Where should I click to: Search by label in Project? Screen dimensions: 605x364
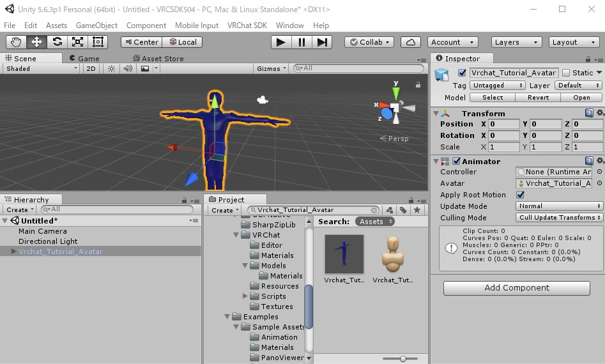[x=403, y=210]
